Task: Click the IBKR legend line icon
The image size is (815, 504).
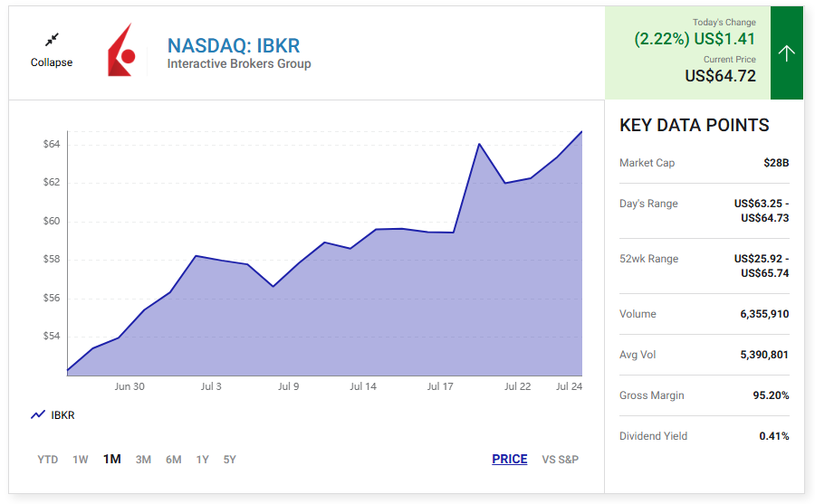Action: (38, 414)
